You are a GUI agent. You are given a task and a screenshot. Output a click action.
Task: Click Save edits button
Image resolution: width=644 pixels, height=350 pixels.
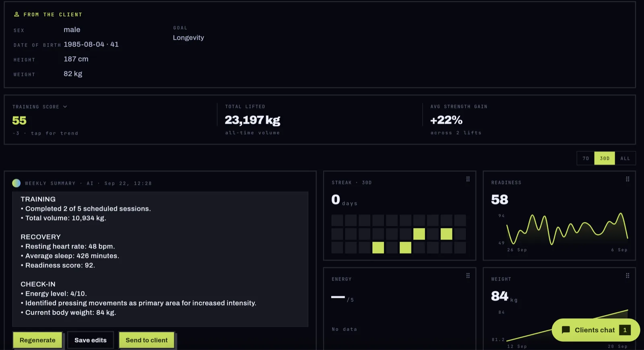[x=91, y=340]
